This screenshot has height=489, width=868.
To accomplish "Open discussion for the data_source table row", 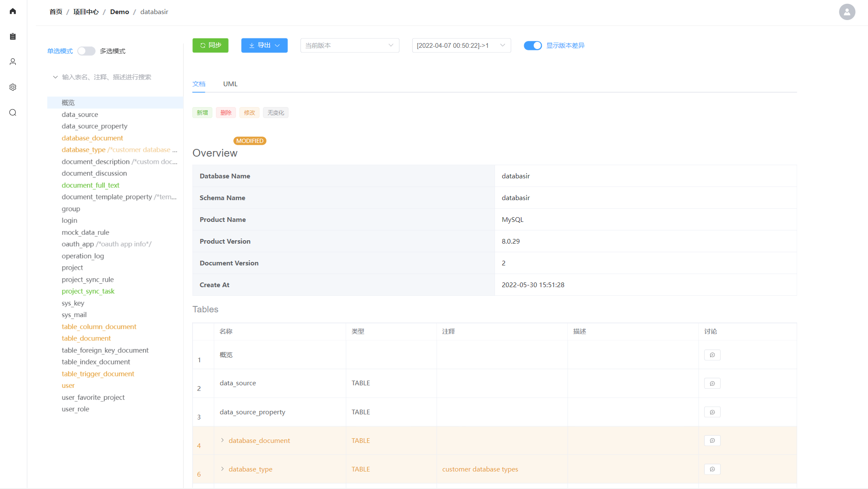I will pyautogui.click(x=712, y=383).
